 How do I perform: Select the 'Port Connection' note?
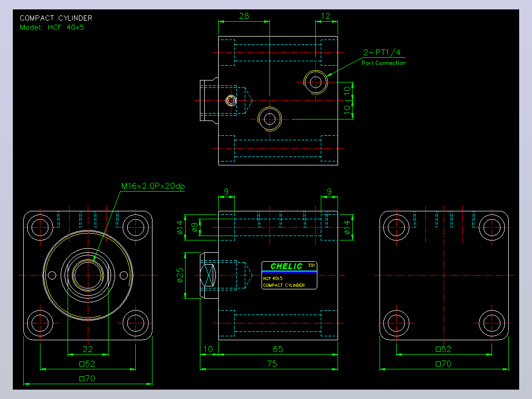tap(383, 63)
